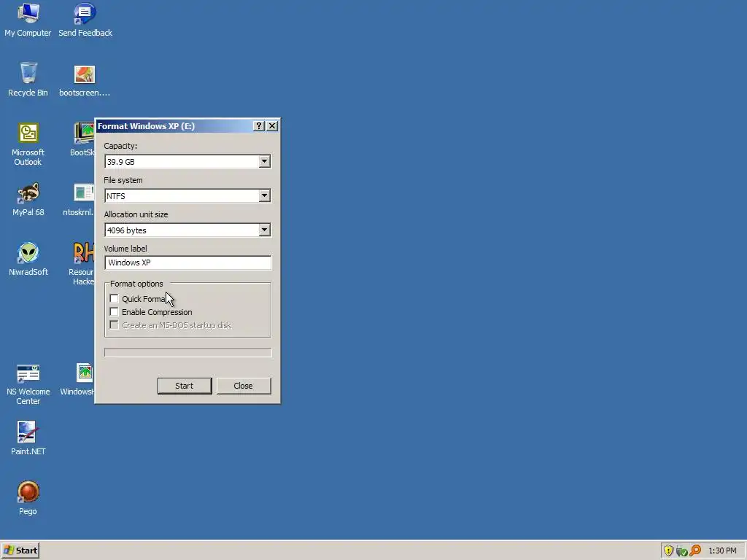This screenshot has width=747, height=560.
Task: Click the Close button in Format dialog
Action: coord(244,386)
